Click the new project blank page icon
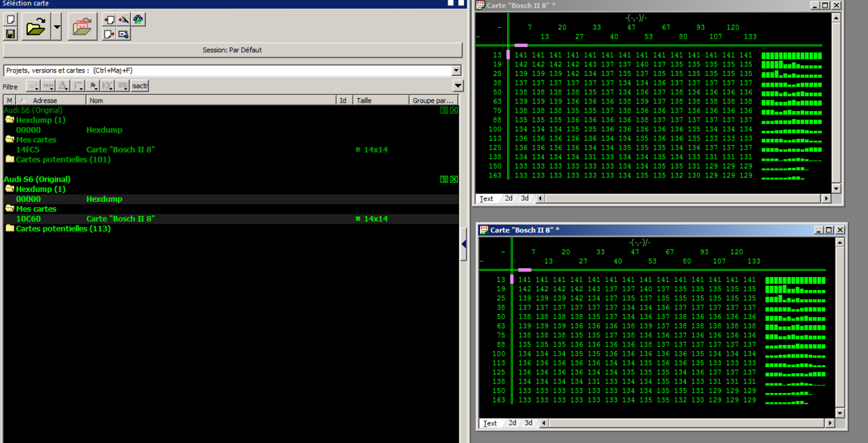Viewport: 868px width, 443px height. coord(11,20)
